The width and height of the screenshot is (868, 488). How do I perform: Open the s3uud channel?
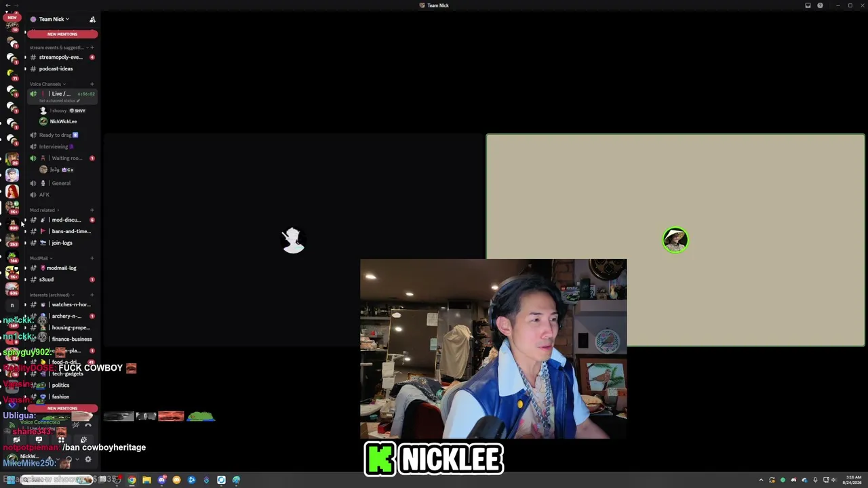pos(62,279)
